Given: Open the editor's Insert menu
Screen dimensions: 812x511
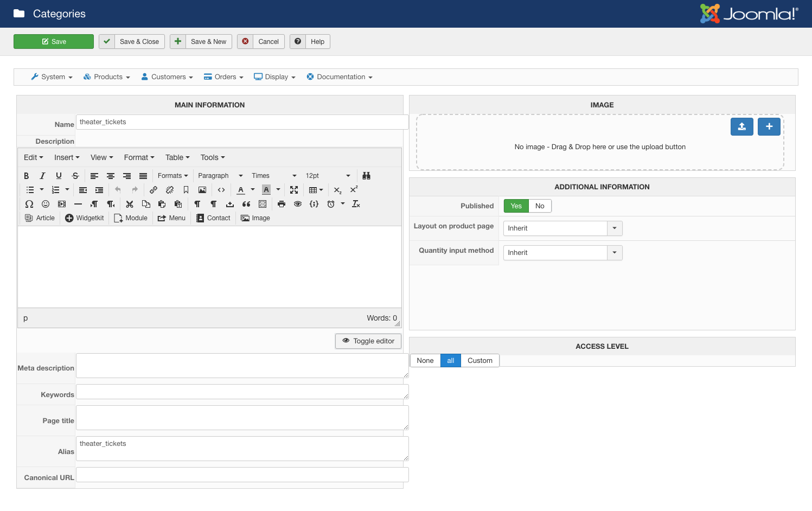Looking at the screenshot, I should tap(67, 157).
